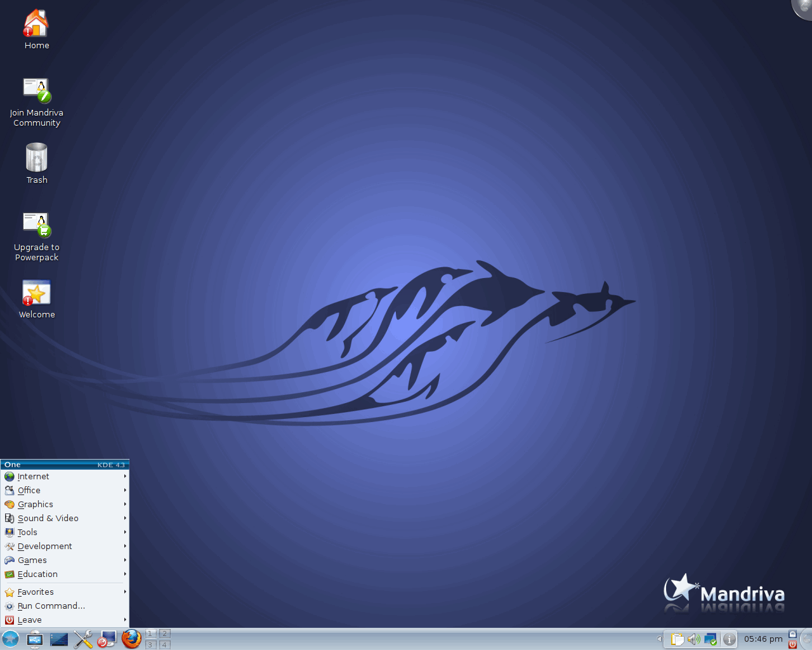Choose Run Command... from the menu
The height and width of the screenshot is (650, 812).
(x=65, y=606)
